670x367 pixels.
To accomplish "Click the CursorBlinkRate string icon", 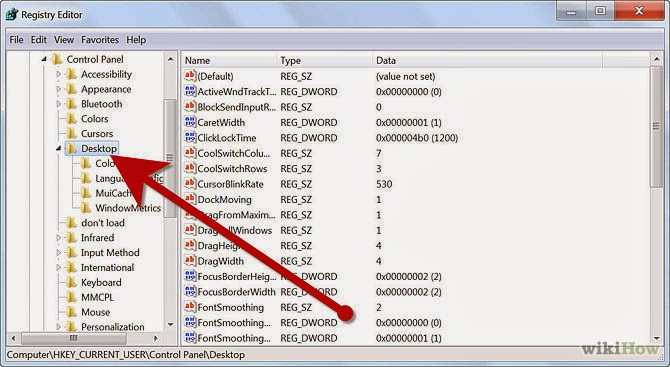I will pyautogui.click(x=190, y=184).
